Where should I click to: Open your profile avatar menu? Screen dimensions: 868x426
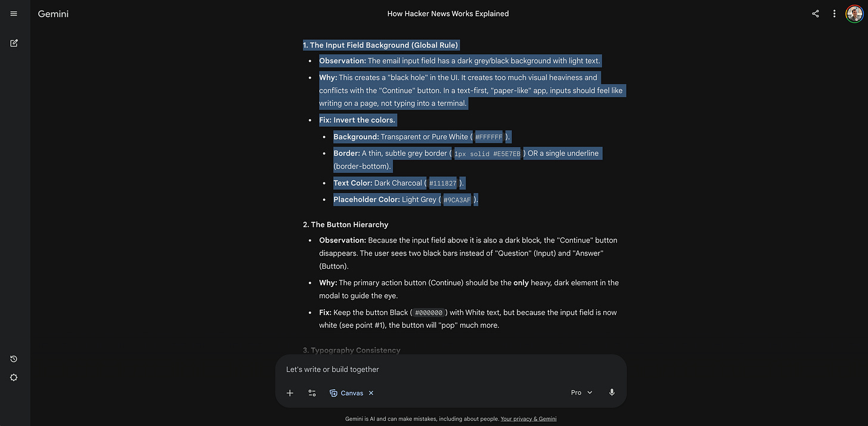(854, 13)
